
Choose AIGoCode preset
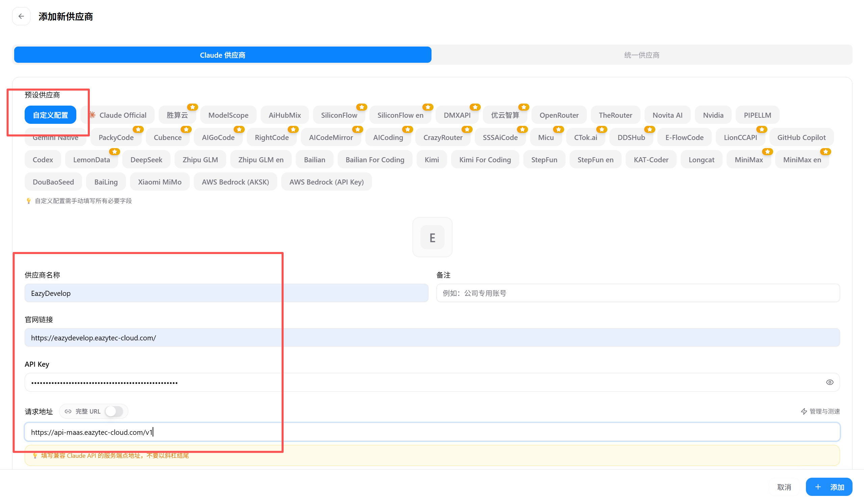pos(218,137)
